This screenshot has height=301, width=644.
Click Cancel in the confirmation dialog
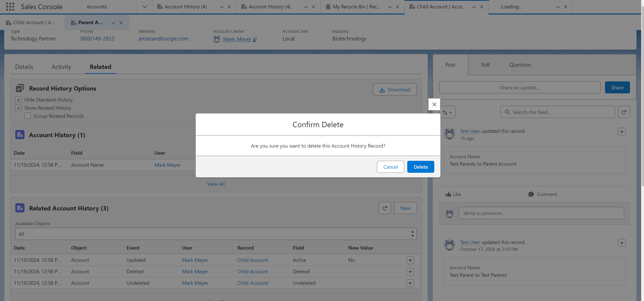[390, 167]
